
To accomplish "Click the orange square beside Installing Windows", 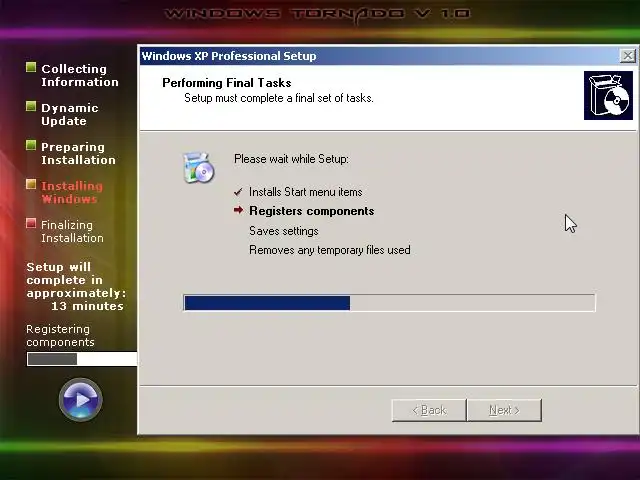I will [31, 184].
